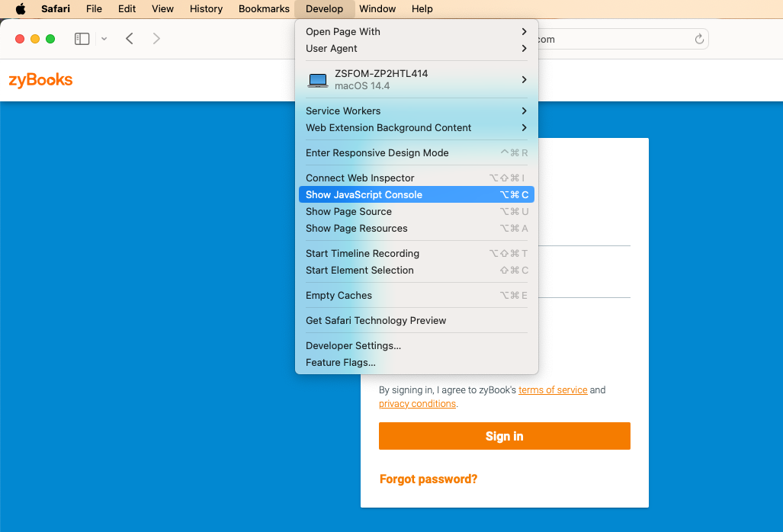Select Start Timeline Recording
This screenshot has width=783, height=532.
click(x=362, y=253)
